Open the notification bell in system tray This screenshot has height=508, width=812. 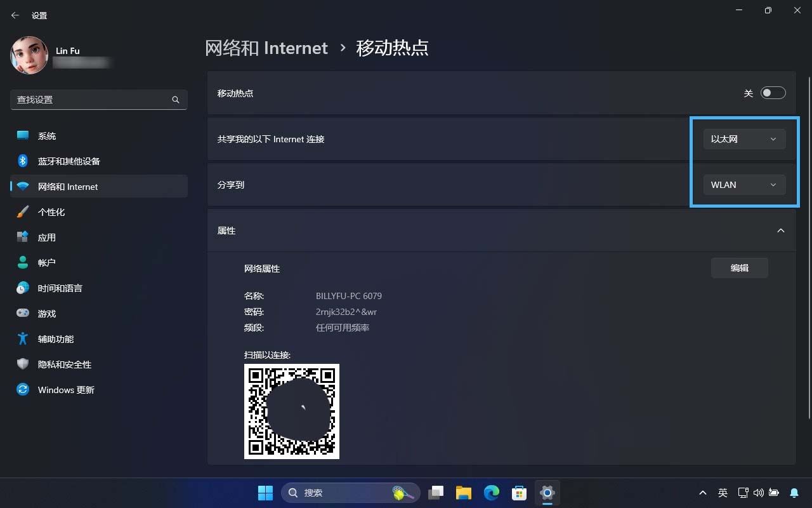pos(795,493)
